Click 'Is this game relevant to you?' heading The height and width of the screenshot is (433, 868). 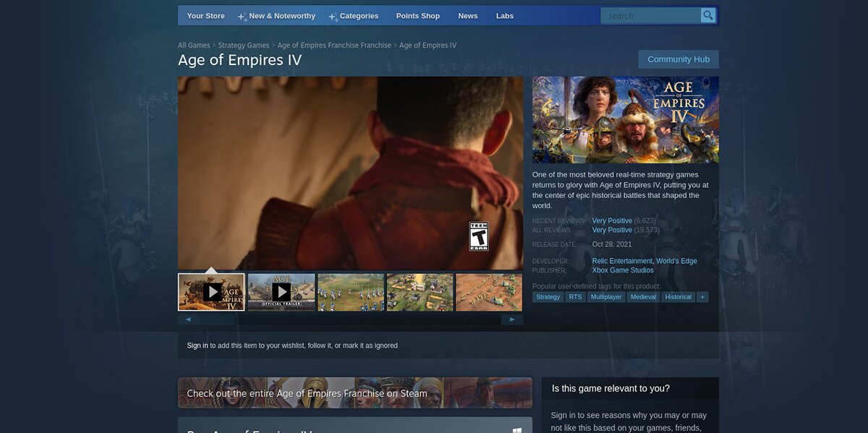[x=610, y=389]
